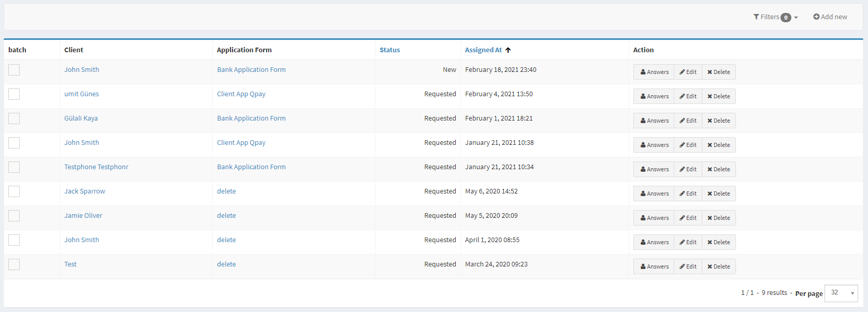The image size is (868, 312).
Task: Edit the Jamie Oliver application entry
Action: pos(688,218)
